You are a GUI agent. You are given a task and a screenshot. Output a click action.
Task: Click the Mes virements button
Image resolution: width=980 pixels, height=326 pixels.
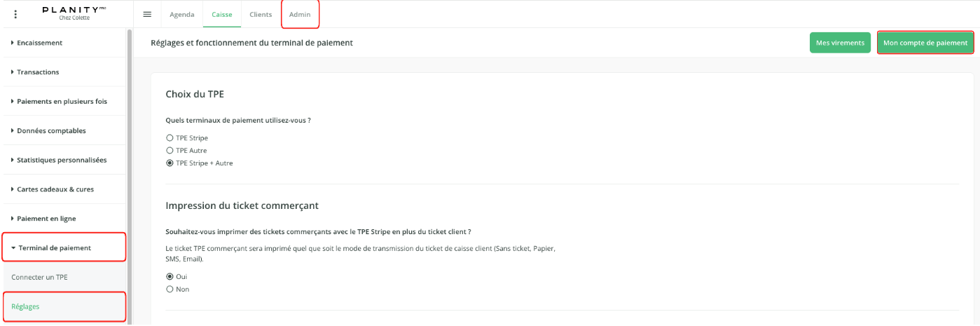[x=840, y=43]
